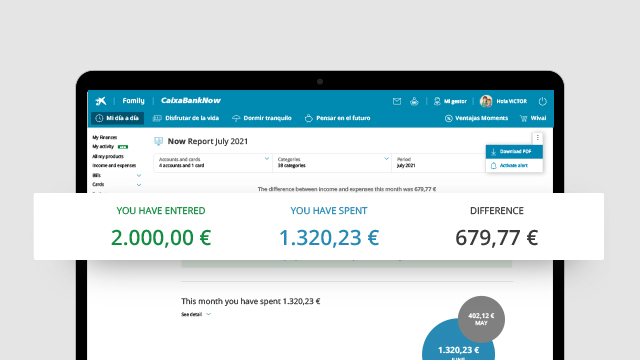
Task: Open the Disfrutar de la vida tab
Action: coord(186,118)
